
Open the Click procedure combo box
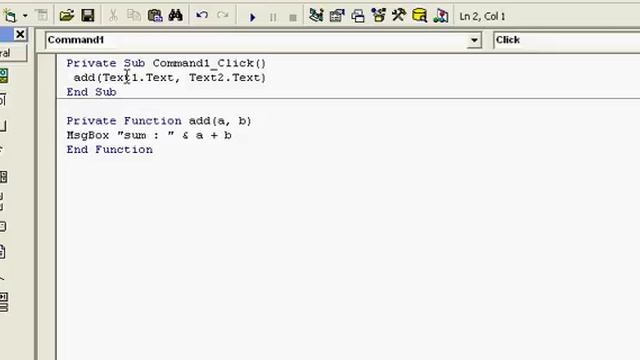567,40
